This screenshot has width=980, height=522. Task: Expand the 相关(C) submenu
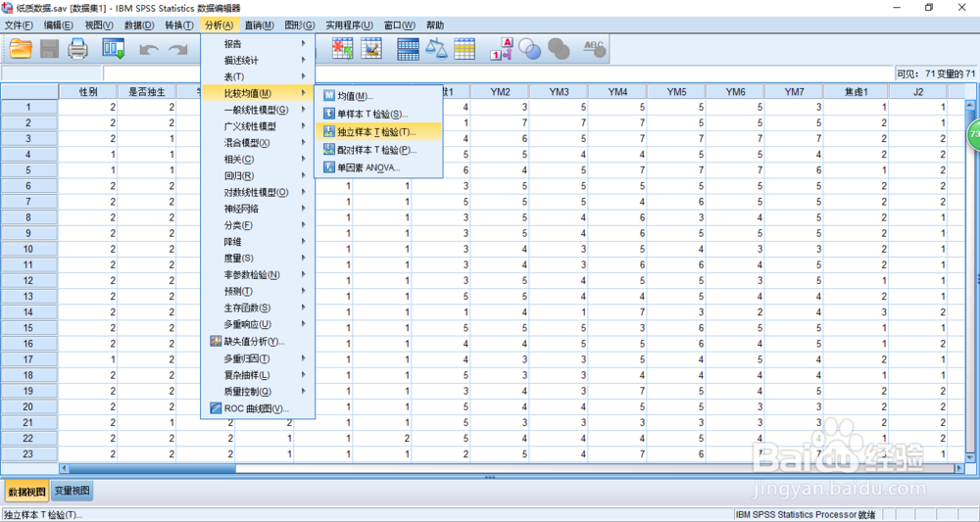[258, 160]
